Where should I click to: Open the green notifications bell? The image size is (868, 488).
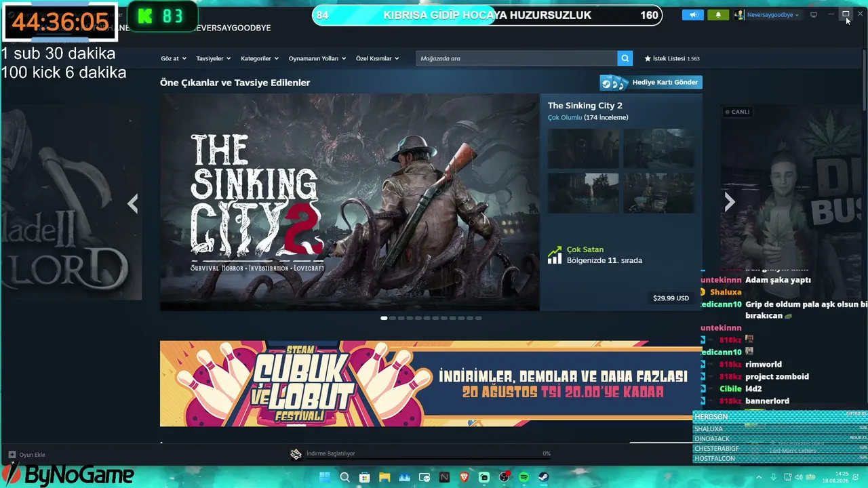pyautogui.click(x=718, y=15)
